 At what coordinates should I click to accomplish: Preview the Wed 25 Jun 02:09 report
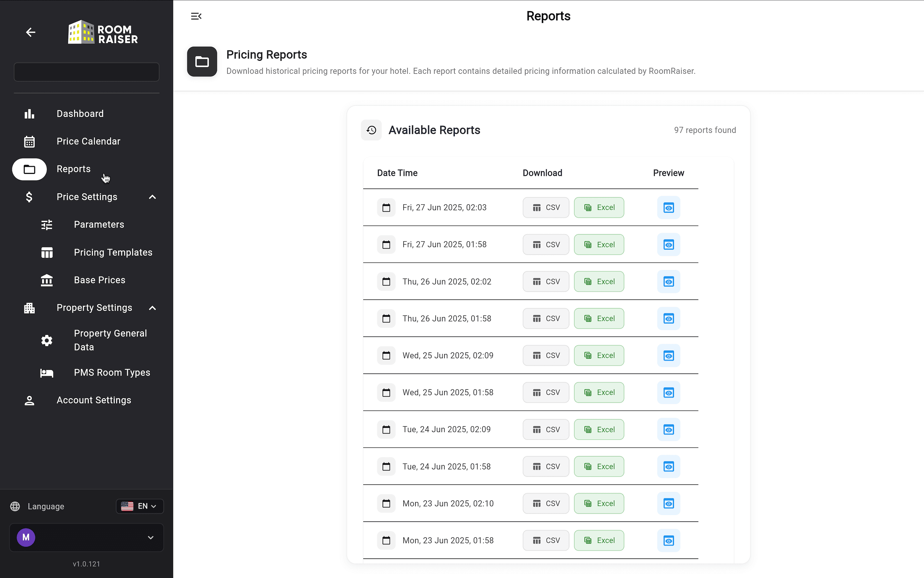669,355
